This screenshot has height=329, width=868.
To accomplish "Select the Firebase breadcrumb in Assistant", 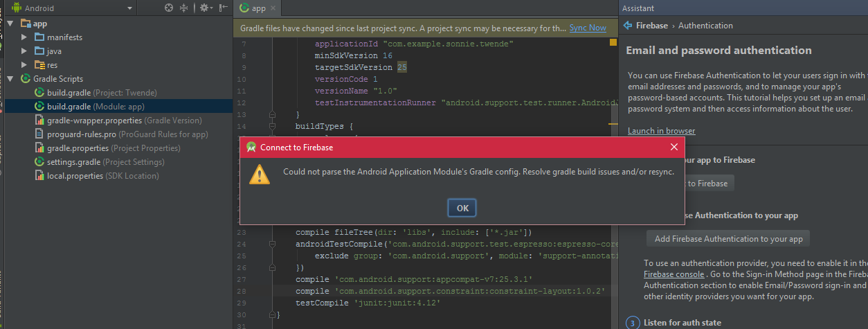I will tap(652, 26).
